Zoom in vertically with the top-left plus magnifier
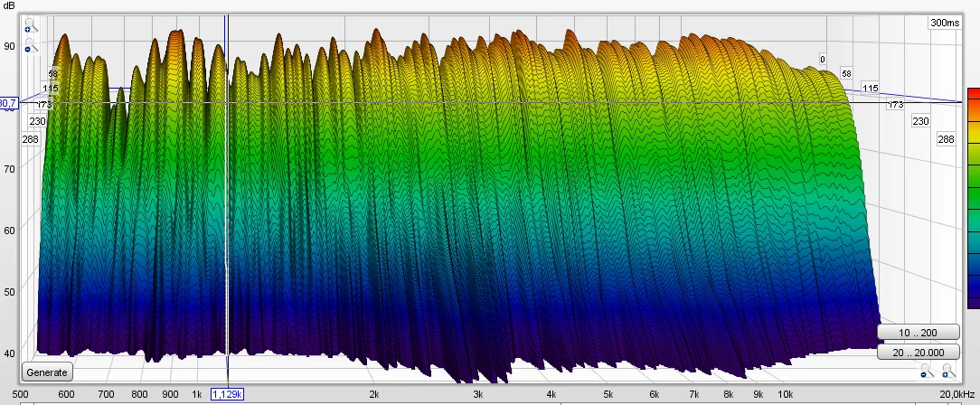980x405 pixels. tap(31, 26)
